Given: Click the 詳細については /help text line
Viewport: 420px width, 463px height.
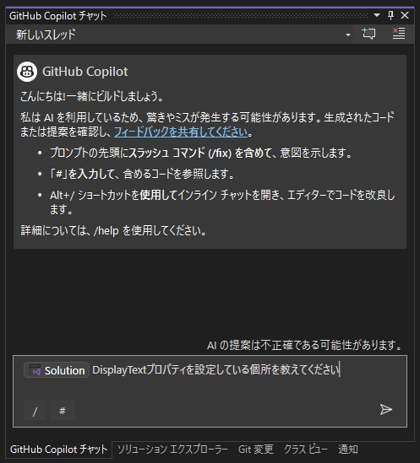Looking at the screenshot, I should (x=114, y=230).
